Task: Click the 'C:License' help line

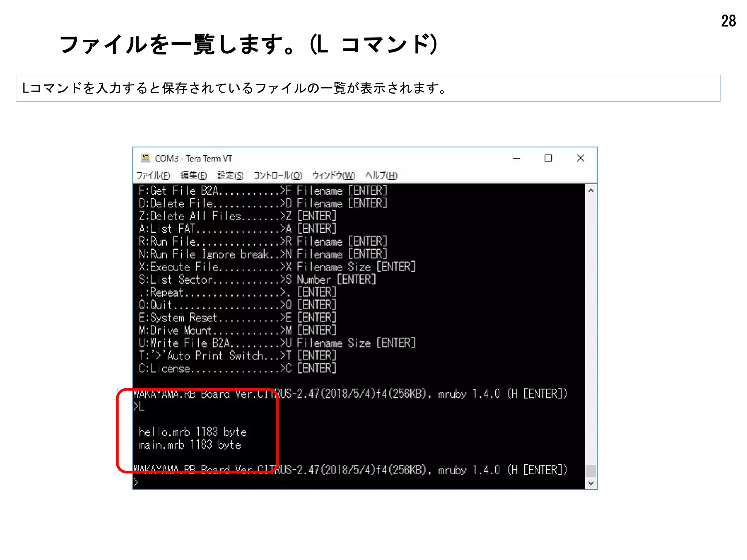Action: [237, 369]
